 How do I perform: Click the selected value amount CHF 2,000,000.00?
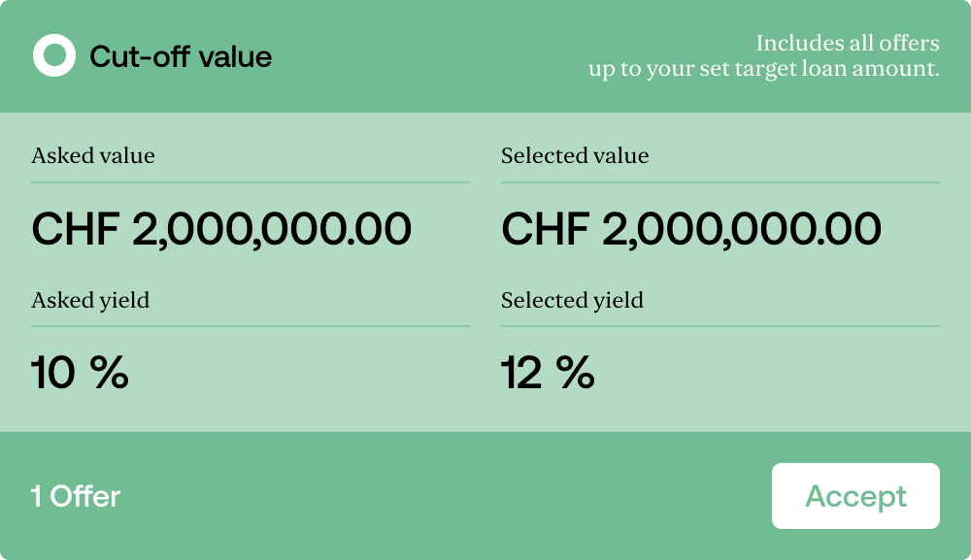(691, 229)
